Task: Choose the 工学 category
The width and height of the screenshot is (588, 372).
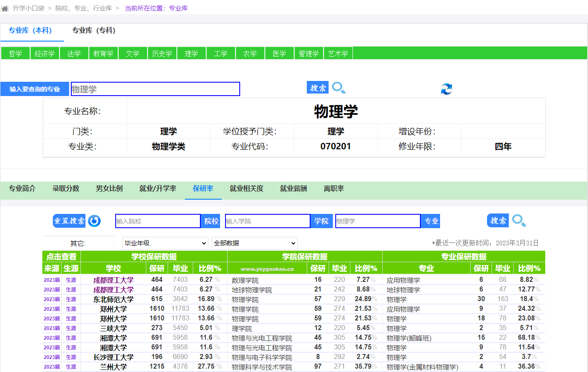Action: (x=220, y=54)
